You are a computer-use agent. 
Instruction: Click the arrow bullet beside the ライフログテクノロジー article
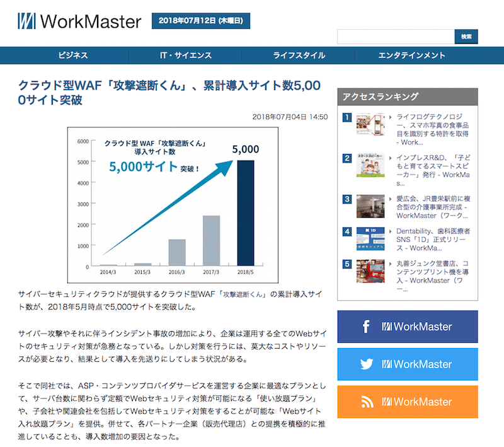390,117
